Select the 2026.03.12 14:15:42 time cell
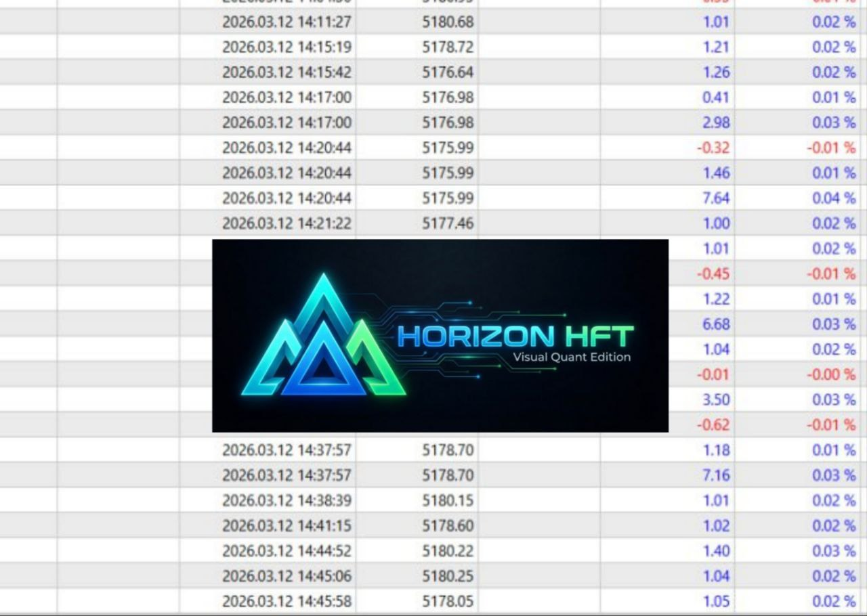867x616 pixels. pos(287,72)
